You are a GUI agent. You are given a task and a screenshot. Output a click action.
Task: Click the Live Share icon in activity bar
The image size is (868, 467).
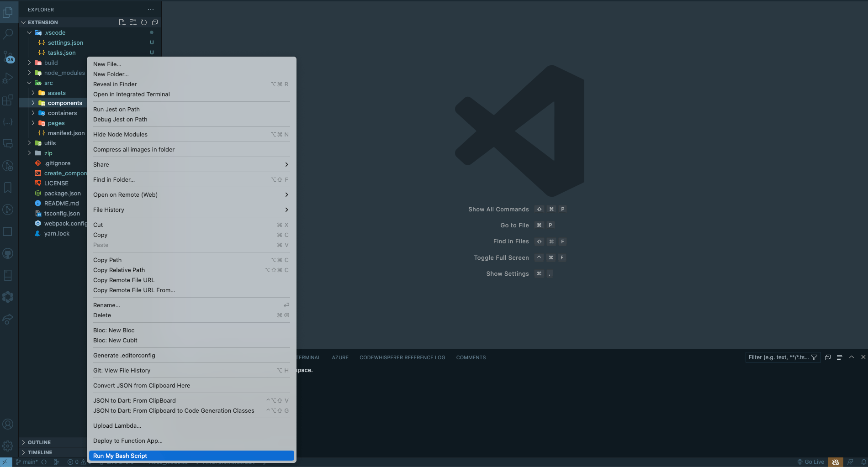tap(8, 319)
